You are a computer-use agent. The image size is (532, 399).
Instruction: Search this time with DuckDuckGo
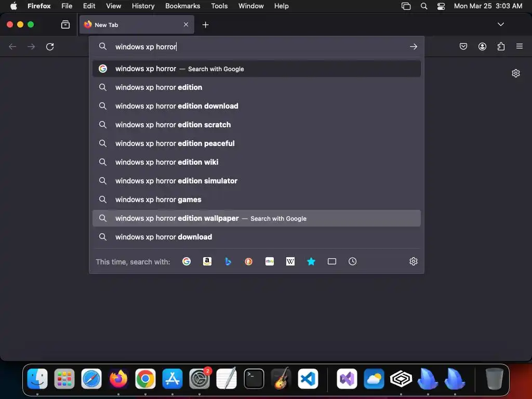(x=249, y=261)
